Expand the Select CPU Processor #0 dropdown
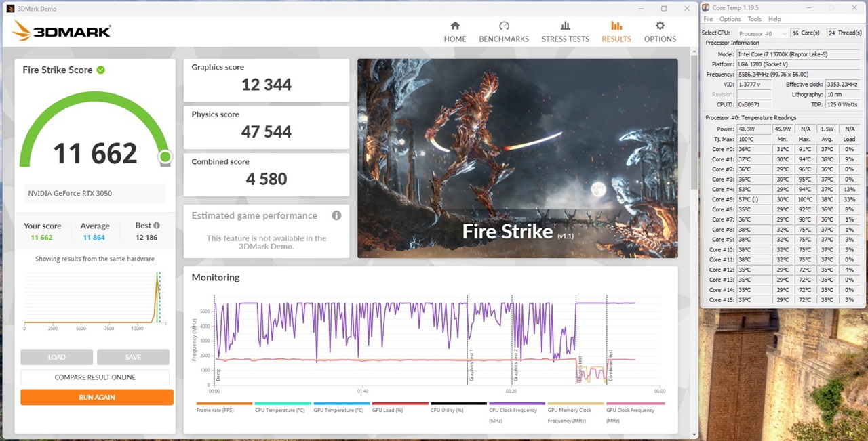The image size is (868, 441). [762, 33]
